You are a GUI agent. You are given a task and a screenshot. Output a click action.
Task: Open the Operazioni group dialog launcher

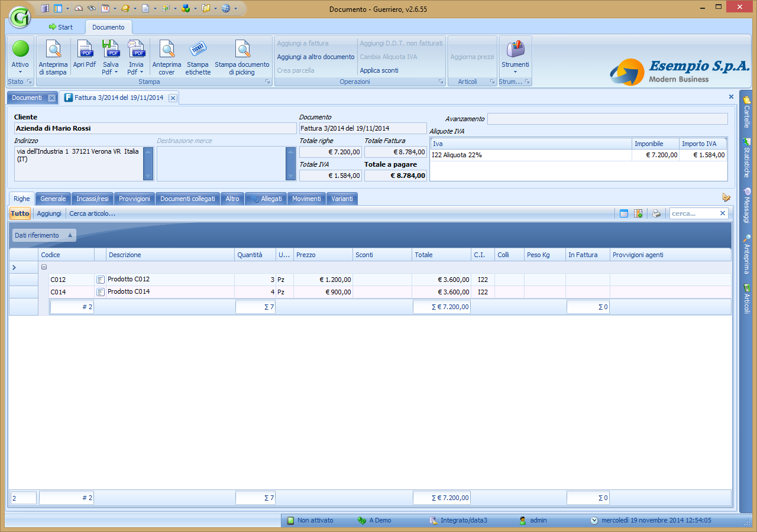tap(440, 82)
